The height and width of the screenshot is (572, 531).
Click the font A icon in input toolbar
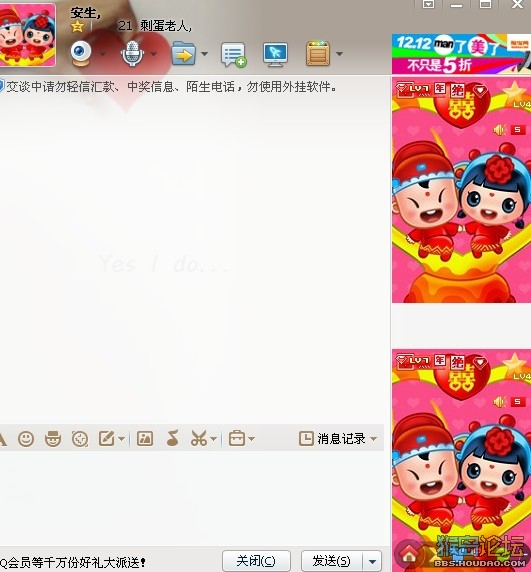[3, 439]
